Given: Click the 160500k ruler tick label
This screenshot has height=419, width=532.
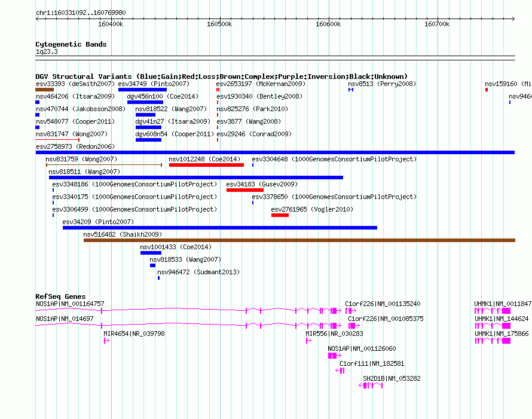Looking at the screenshot, I should pos(219,24).
